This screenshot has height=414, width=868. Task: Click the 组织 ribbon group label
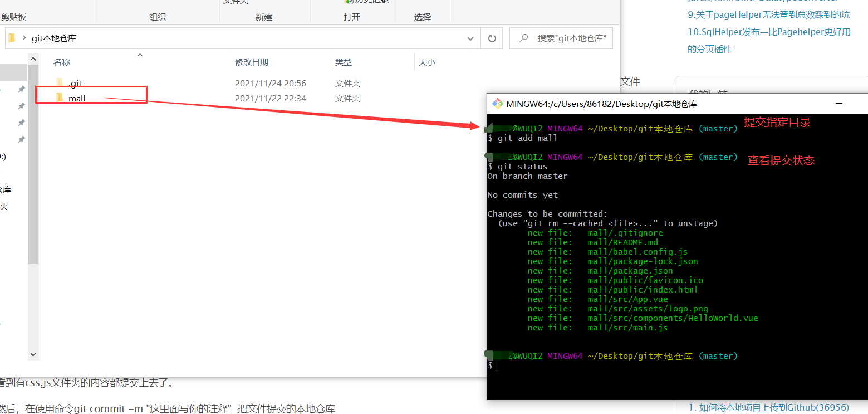point(158,17)
